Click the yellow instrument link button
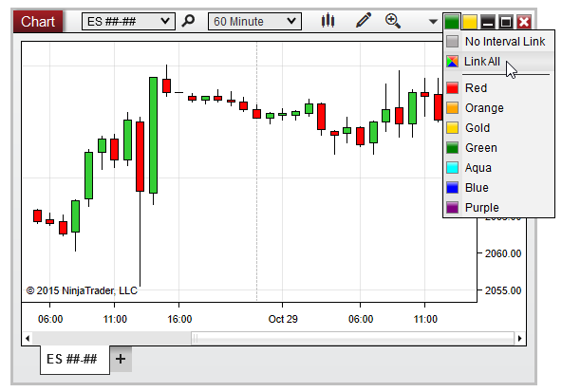The image size is (562, 392). click(x=470, y=22)
